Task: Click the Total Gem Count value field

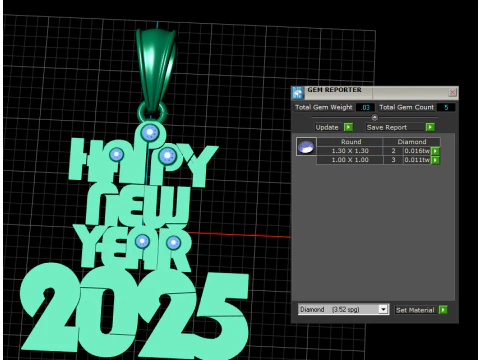Action: 446,107
